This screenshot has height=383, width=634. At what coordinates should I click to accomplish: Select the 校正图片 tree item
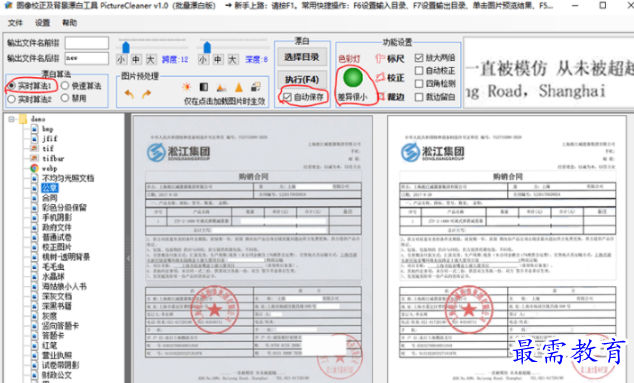click(x=57, y=247)
